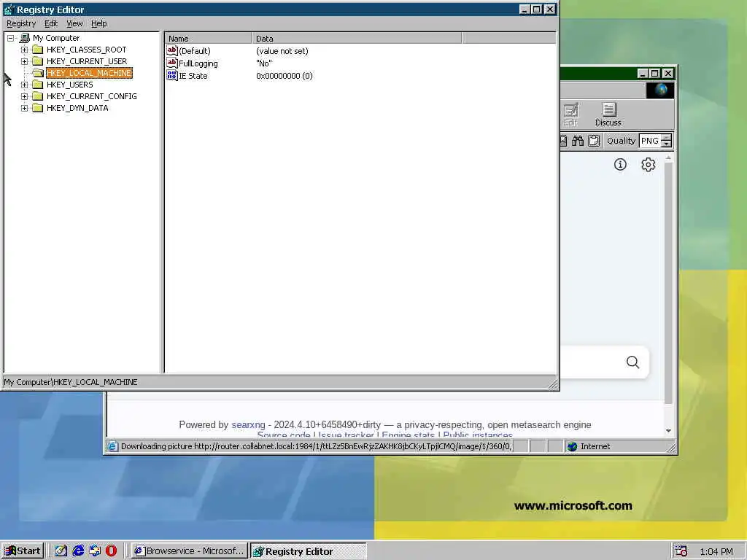747x560 pixels.
Task: Select the FullLogging value name
Action: (x=198, y=63)
